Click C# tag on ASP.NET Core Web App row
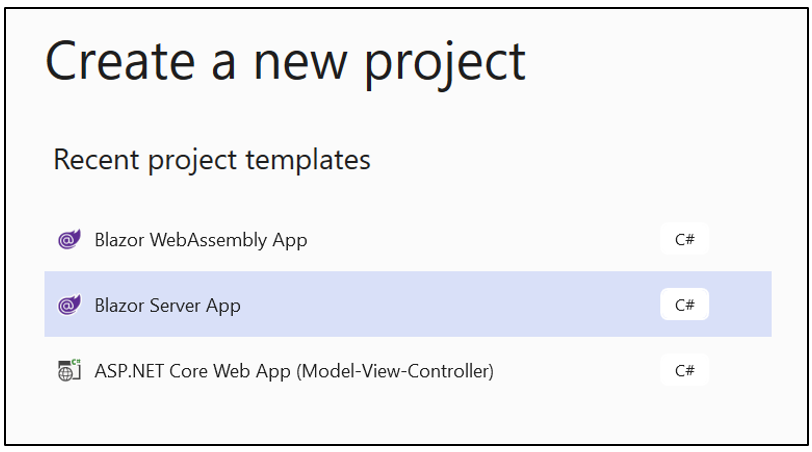The image size is (812, 452). 684,371
